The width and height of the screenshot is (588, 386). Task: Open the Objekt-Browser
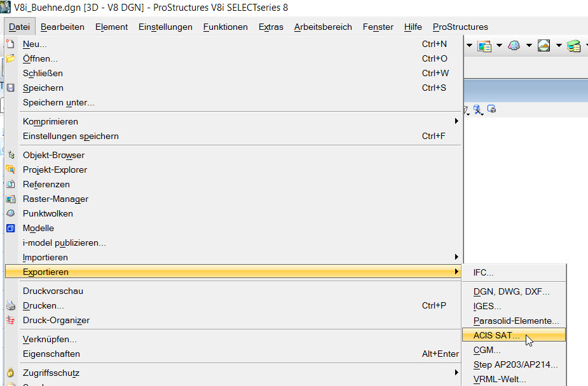[234, 156]
